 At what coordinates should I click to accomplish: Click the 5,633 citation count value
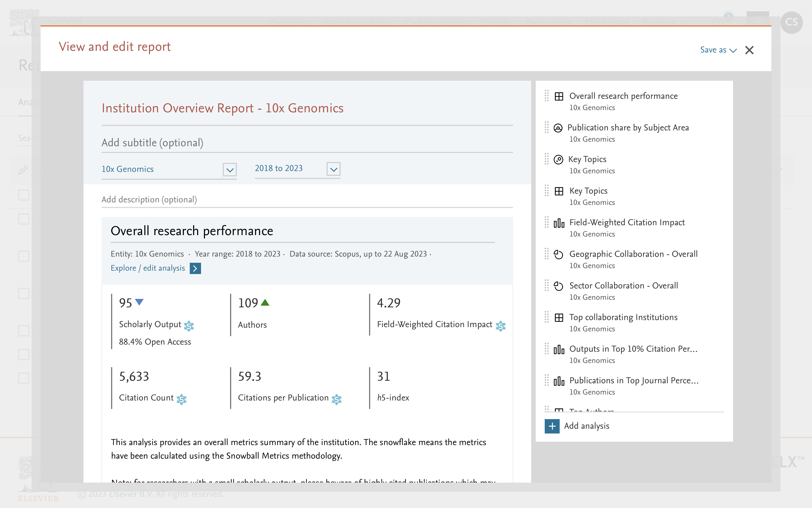point(134,377)
